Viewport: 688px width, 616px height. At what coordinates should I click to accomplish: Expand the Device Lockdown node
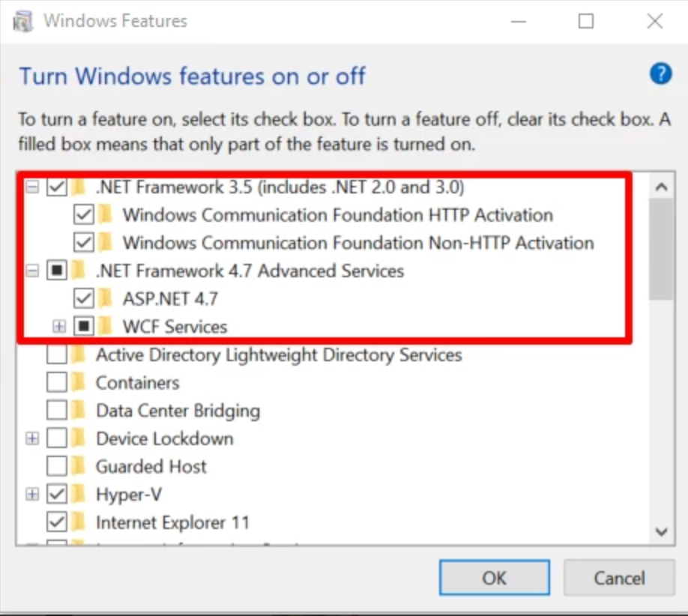32,439
